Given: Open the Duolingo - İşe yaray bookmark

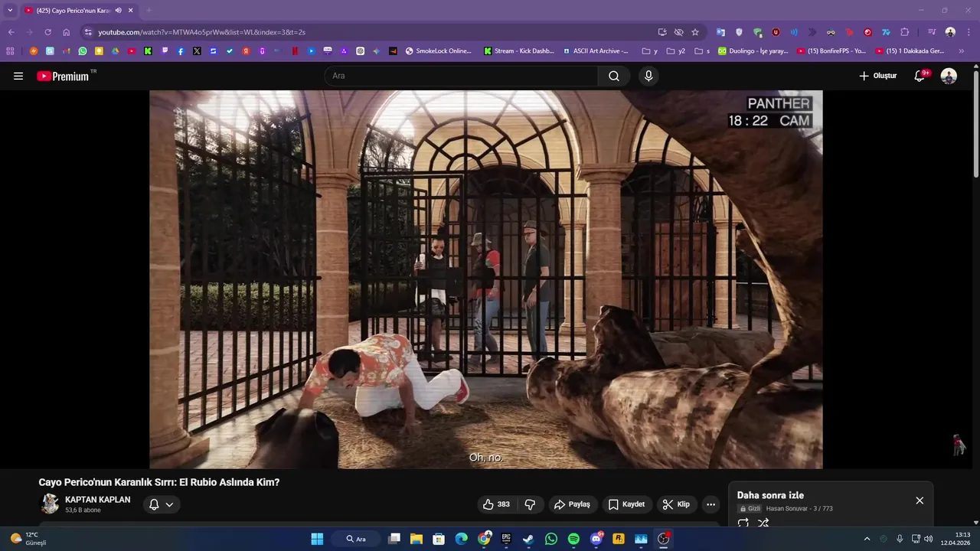Looking at the screenshot, I should 753,51.
